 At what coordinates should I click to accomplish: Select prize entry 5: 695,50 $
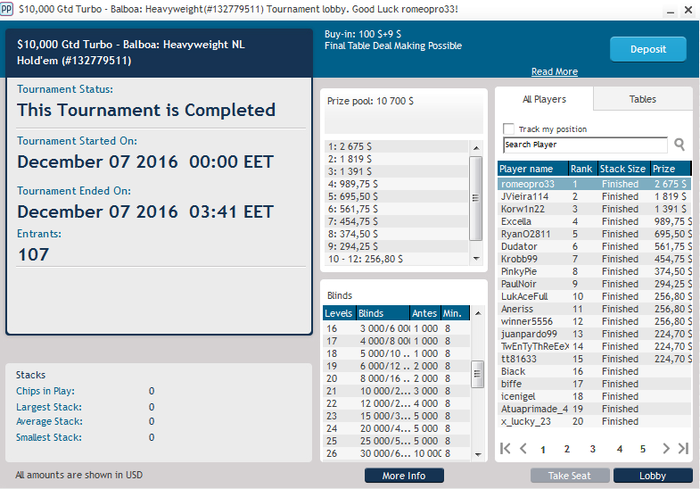coord(396,196)
